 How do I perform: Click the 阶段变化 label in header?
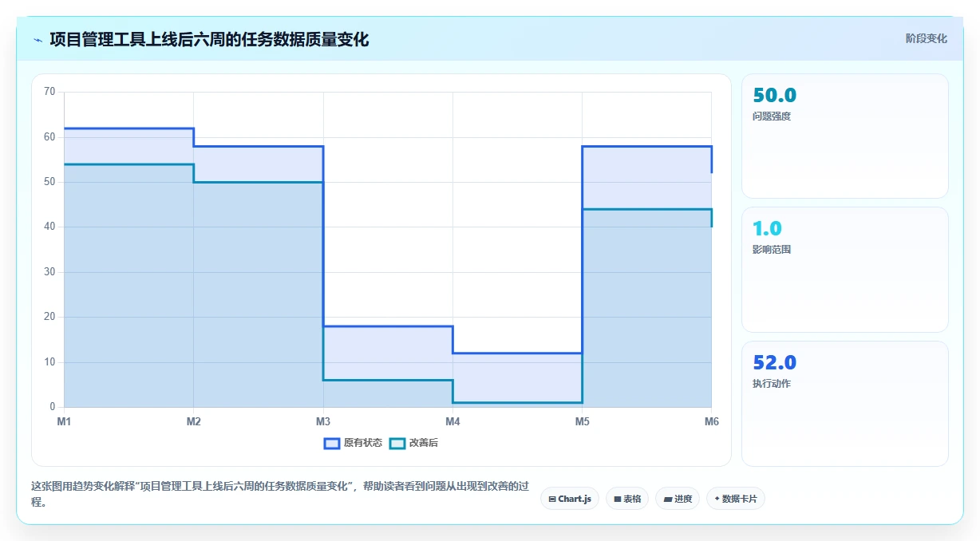926,38
